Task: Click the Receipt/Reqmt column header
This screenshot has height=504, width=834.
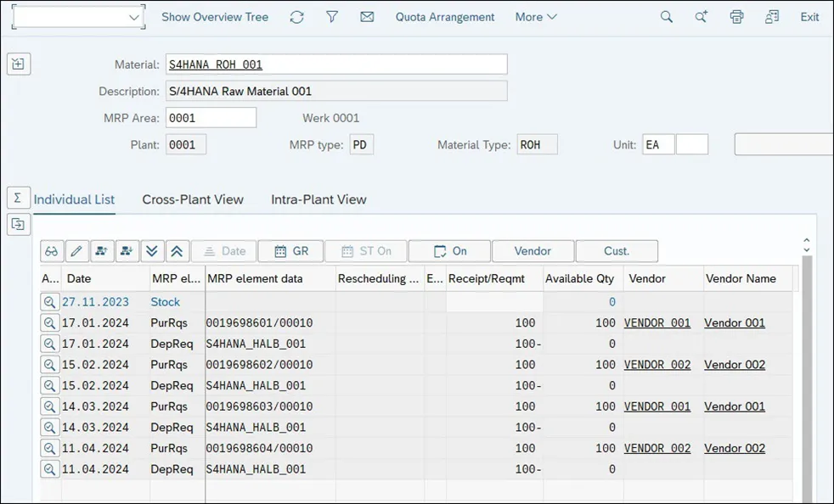Action: 494,278
